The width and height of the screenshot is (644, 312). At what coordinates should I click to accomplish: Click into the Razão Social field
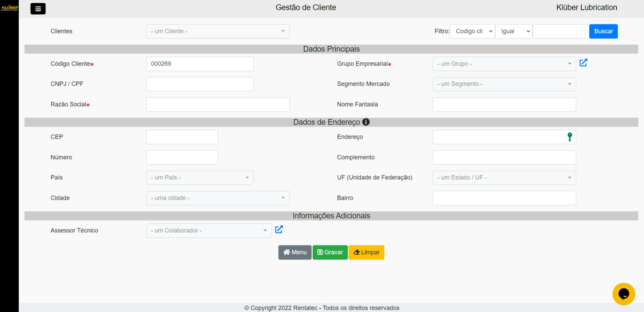point(218,104)
